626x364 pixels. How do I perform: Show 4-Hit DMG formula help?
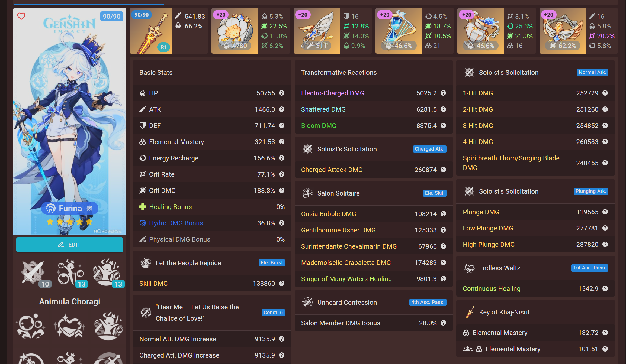(605, 142)
